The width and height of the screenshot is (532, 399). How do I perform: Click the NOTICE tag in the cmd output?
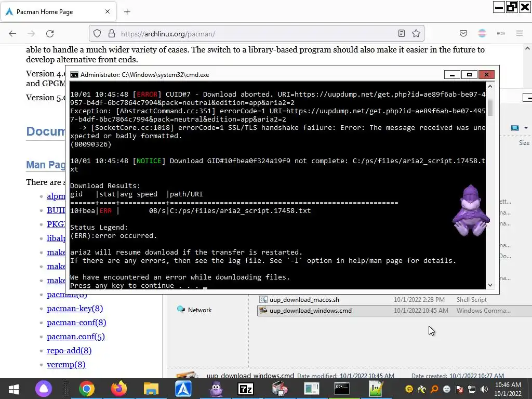coord(149,161)
